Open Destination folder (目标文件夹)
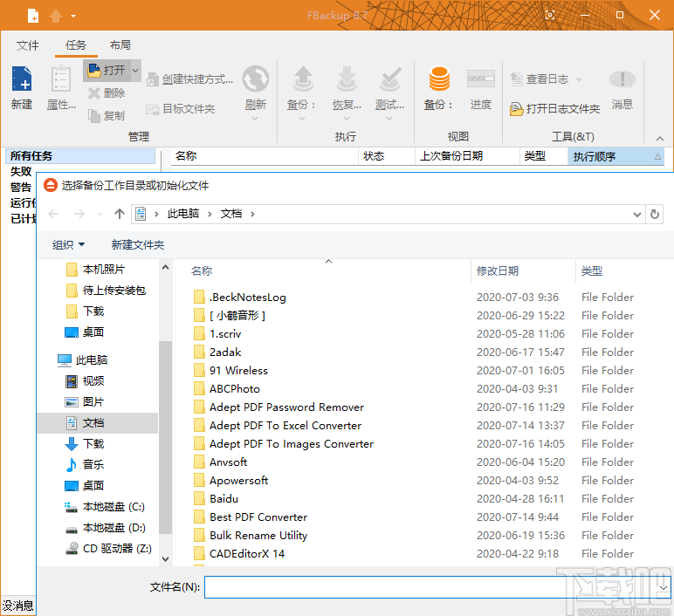Screen dimensions: 674x616 181,109
